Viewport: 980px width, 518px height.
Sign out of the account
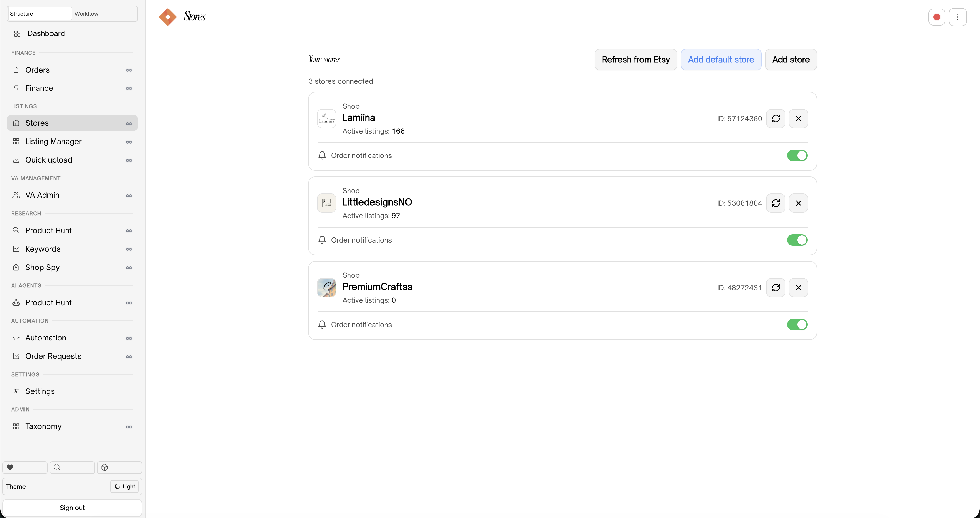pyautogui.click(x=72, y=508)
